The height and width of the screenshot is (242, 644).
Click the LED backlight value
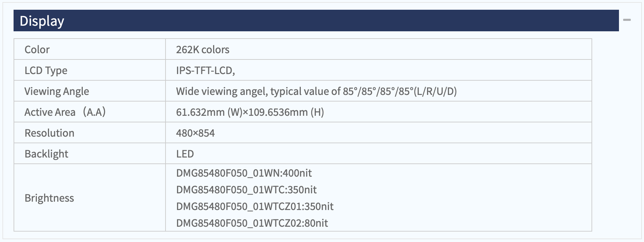coord(185,154)
